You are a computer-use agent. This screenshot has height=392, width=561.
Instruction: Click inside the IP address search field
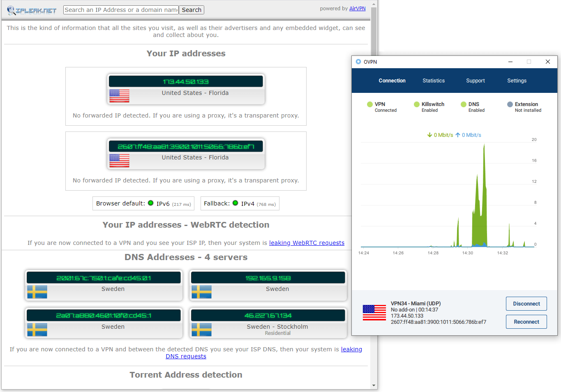[120, 9]
